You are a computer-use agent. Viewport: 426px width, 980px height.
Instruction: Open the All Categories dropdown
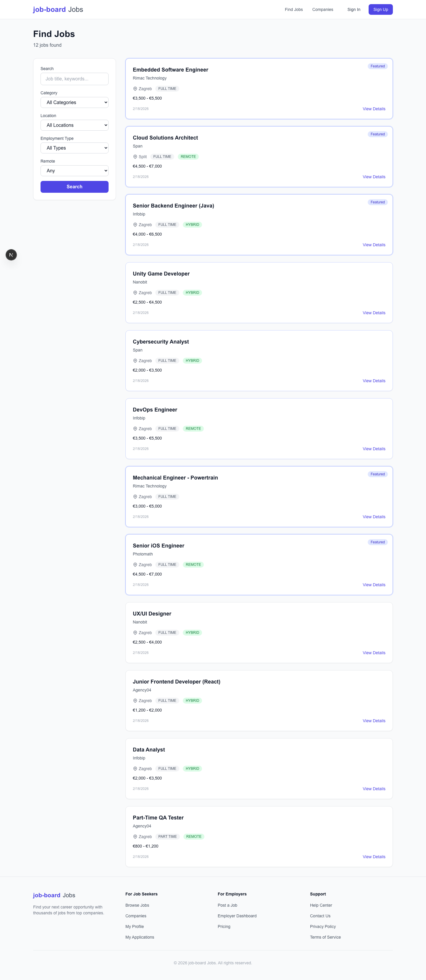tap(74, 102)
